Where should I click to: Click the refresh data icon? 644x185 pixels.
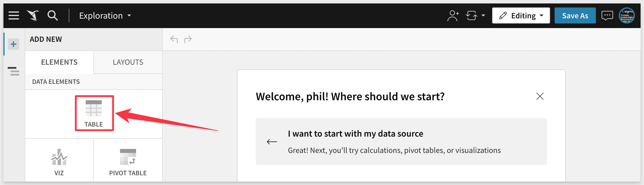pyautogui.click(x=472, y=15)
